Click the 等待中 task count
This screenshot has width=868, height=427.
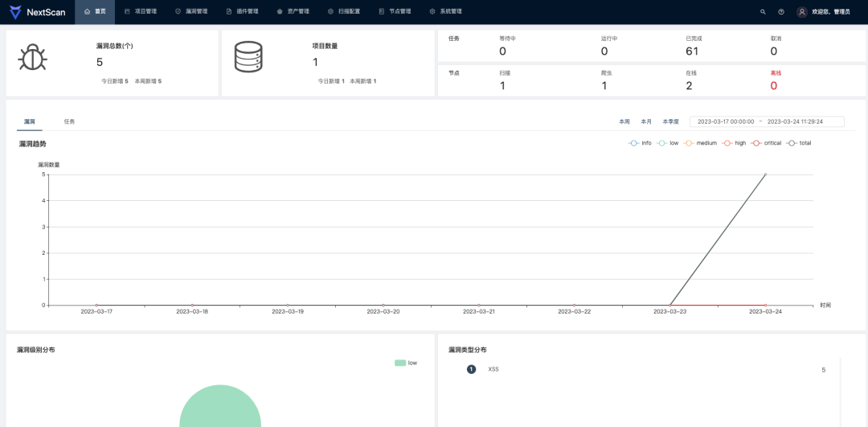pyautogui.click(x=502, y=51)
